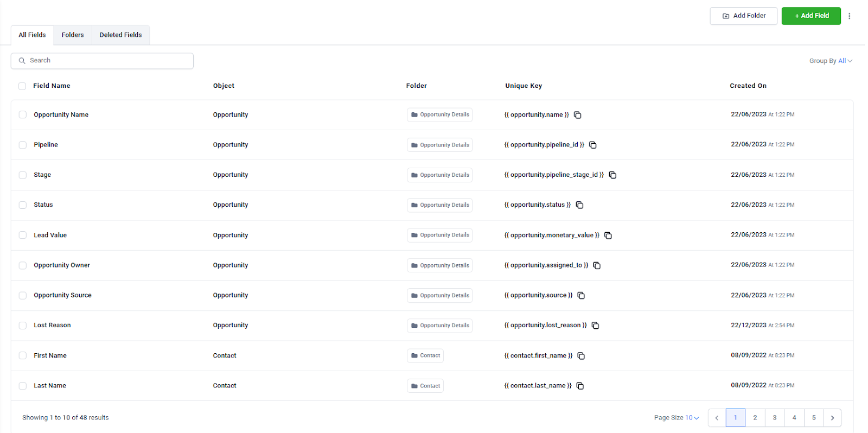Copy the opportunity.pipeline_stage_id key
Viewport: 868px width, 433px height.
pos(612,175)
